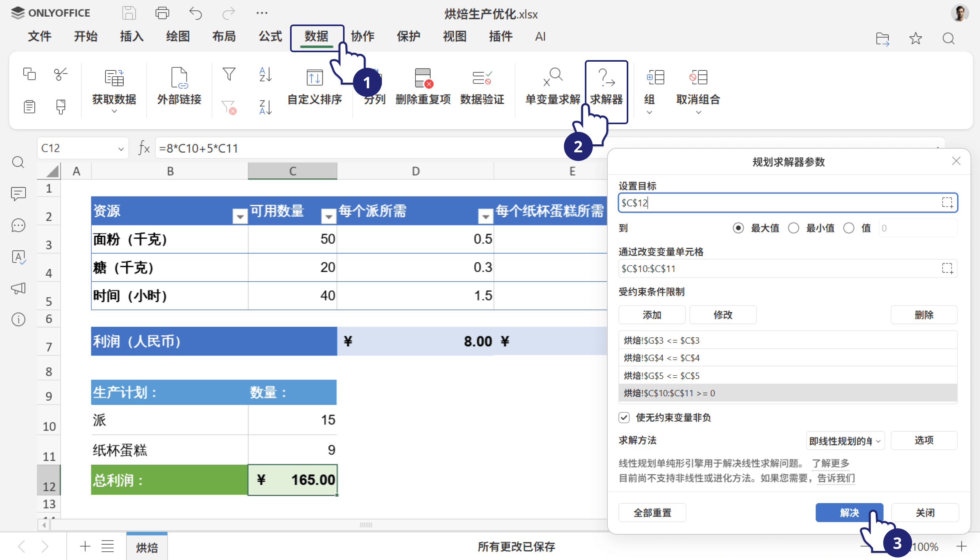
Task: Uncheck 使无约束变量非负
Action: pyautogui.click(x=624, y=418)
